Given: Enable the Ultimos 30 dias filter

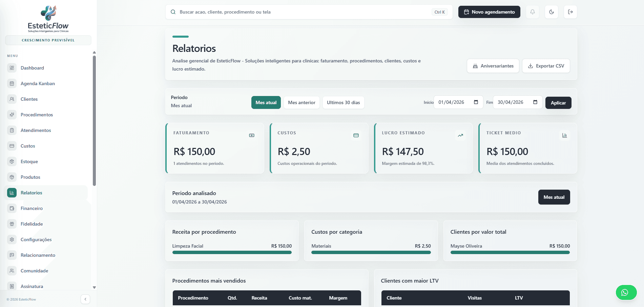Looking at the screenshot, I should 343,102.
